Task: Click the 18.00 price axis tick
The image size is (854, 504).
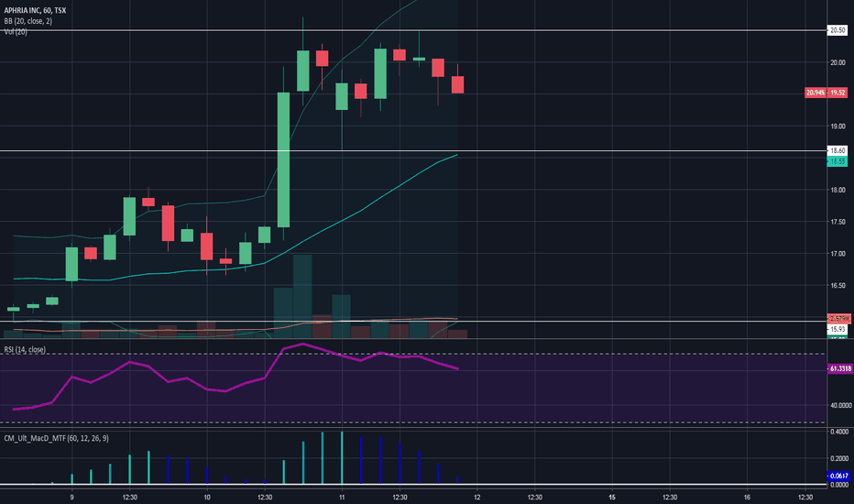Action: pyautogui.click(x=838, y=190)
